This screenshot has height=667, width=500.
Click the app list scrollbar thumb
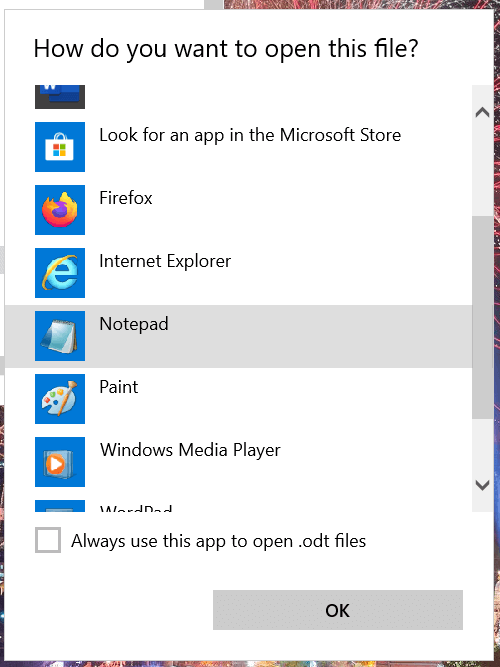(483, 317)
